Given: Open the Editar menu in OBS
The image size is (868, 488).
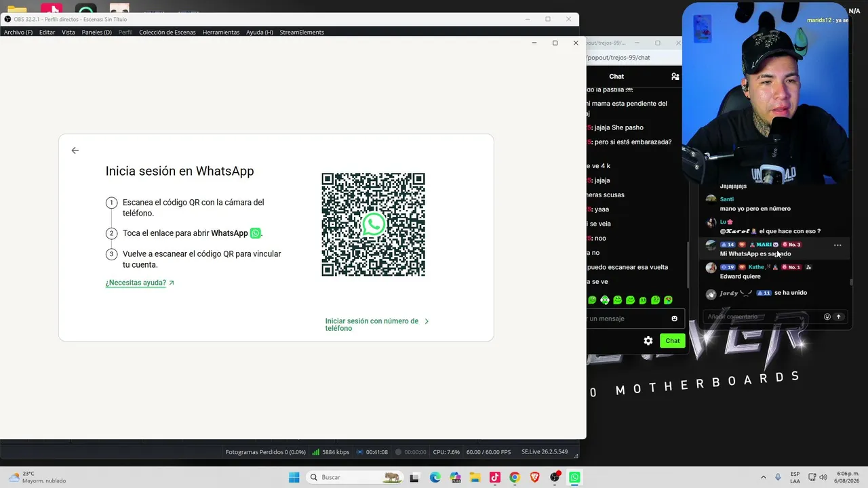Looking at the screenshot, I should tap(47, 32).
